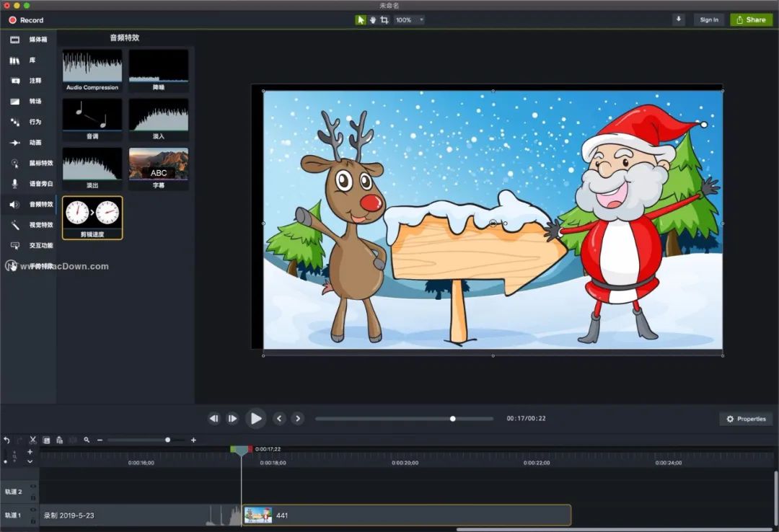Image resolution: width=779 pixels, height=532 pixels.
Task: Click the timeline playhead marker
Action: (x=242, y=450)
